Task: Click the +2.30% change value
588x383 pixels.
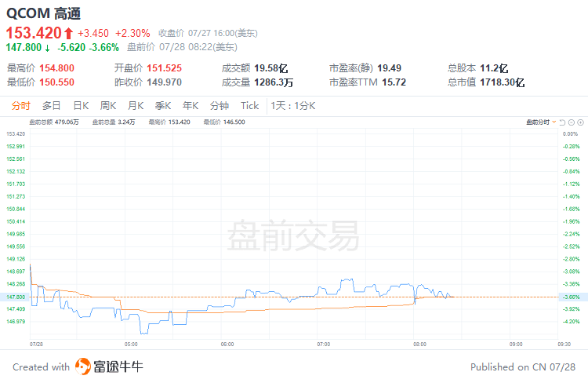Action: tap(132, 34)
